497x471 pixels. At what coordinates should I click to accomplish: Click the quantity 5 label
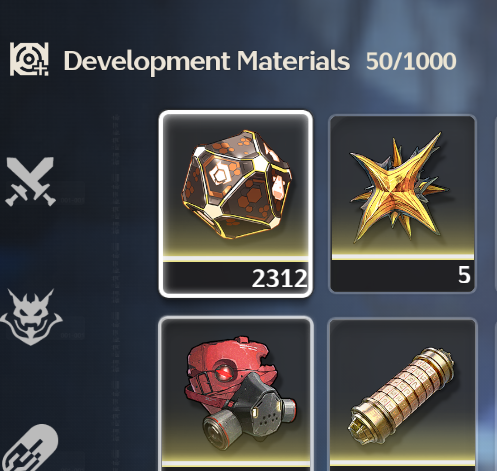coord(464,275)
